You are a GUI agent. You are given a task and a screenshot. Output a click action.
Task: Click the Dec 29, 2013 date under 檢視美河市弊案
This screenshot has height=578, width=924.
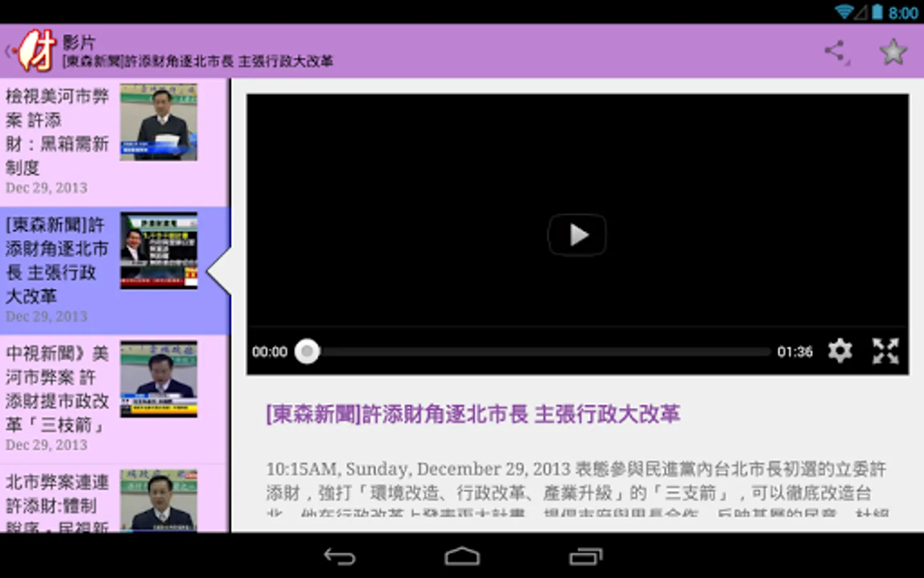pos(46,188)
